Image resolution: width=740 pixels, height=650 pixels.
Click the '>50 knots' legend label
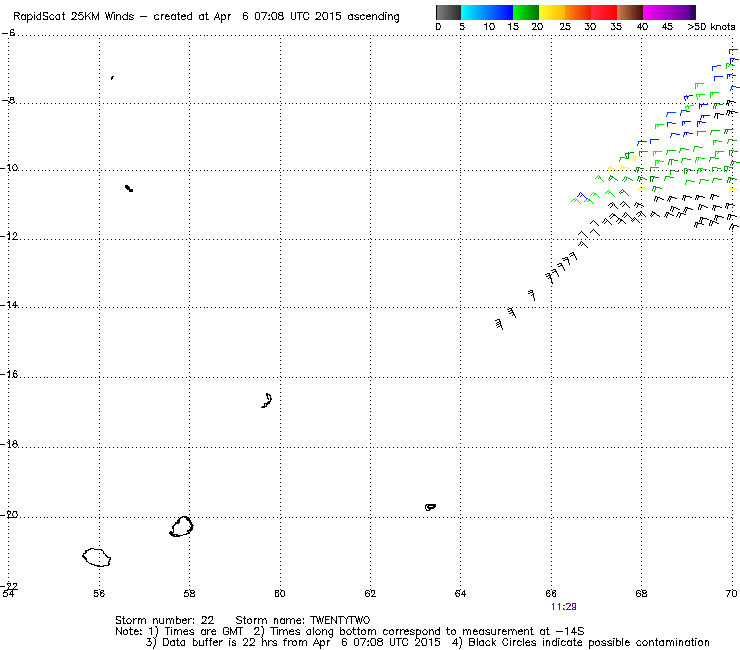(x=711, y=27)
